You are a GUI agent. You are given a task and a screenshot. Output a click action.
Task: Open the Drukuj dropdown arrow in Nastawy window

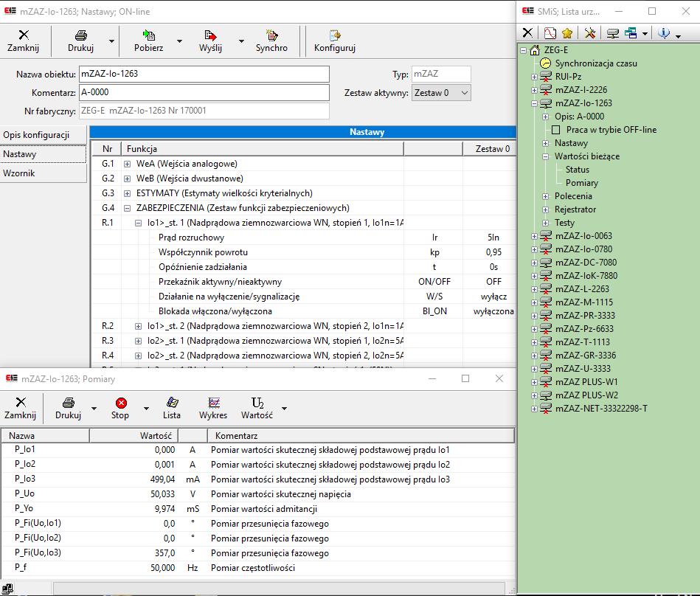point(111,41)
